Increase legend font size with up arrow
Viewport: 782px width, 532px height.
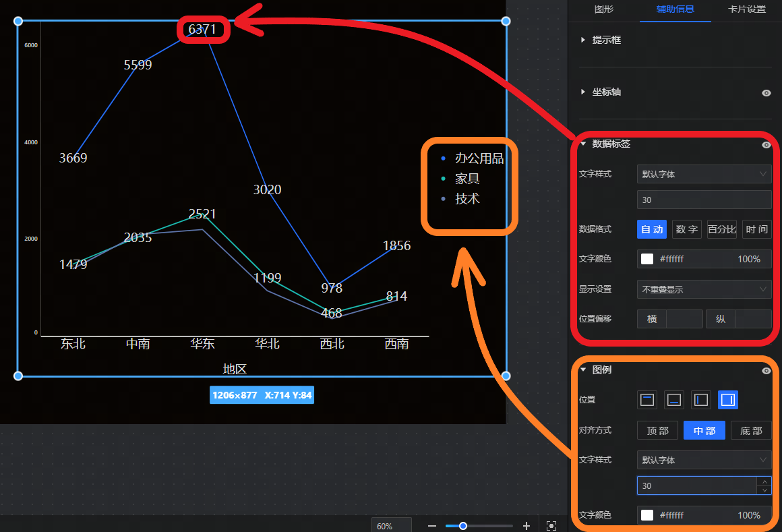[764, 481]
